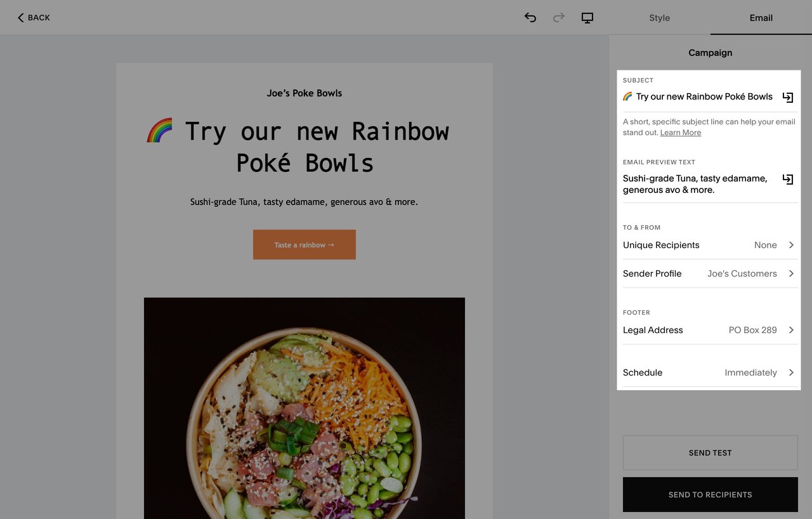Image resolution: width=812 pixels, height=519 pixels.
Task: Expand the Unique Recipients row
Action: (x=791, y=245)
